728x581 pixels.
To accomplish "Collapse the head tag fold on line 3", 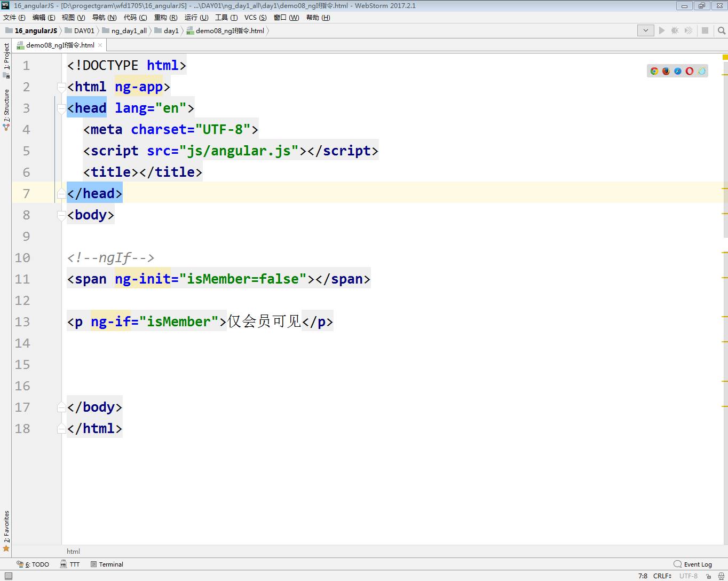I will [61, 108].
